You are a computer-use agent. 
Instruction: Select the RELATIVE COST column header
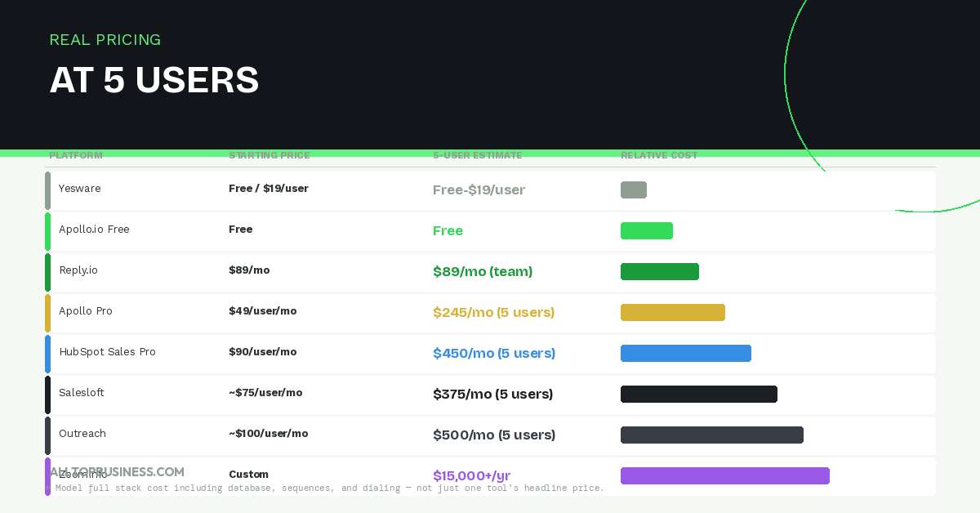(659, 155)
